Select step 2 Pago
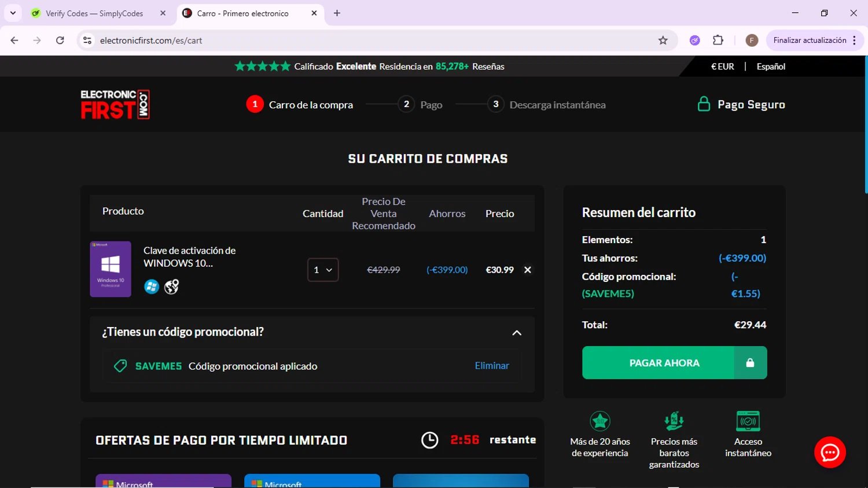 (420, 104)
